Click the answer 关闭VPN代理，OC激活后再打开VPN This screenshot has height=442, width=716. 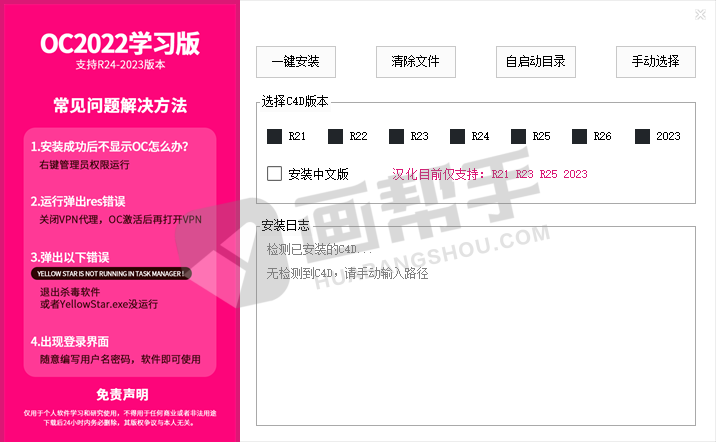(x=121, y=220)
